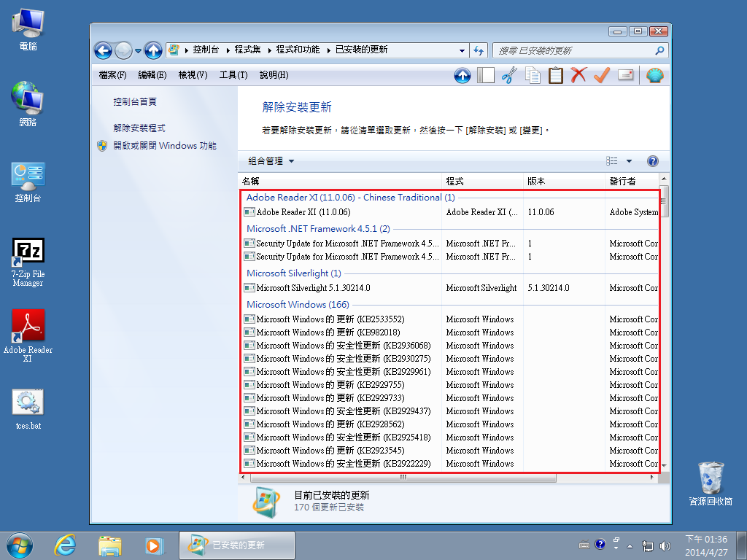Screen dimensions: 747x560
Task: Select update KB2923545
Action: [x=449, y=450]
